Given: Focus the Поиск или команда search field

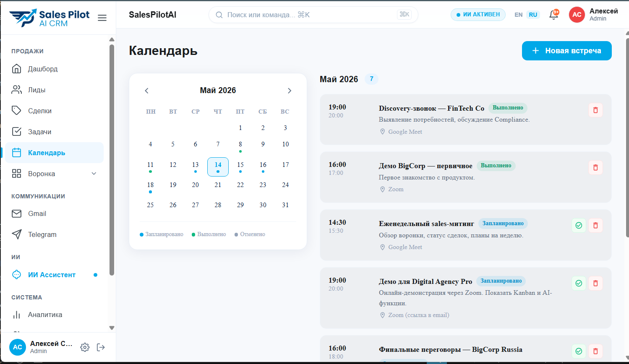Looking at the screenshot, I should click(313, 15).
